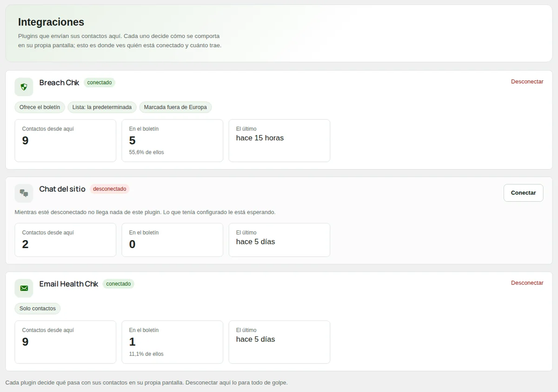This screenshot has width=558, height=392.
Task: Select the 'Solo contactos' tag
Action: (x=38, y=308)
